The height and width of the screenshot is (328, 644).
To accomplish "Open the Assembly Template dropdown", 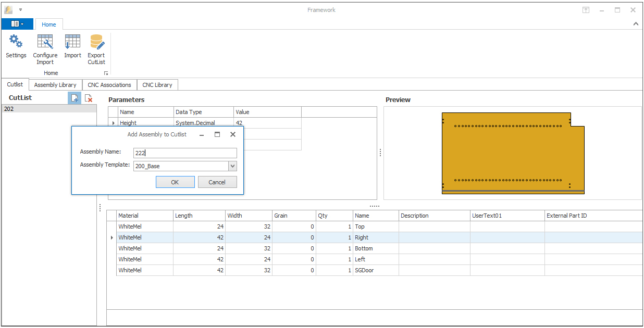I will pyautogui.click(x=232, y=166).
